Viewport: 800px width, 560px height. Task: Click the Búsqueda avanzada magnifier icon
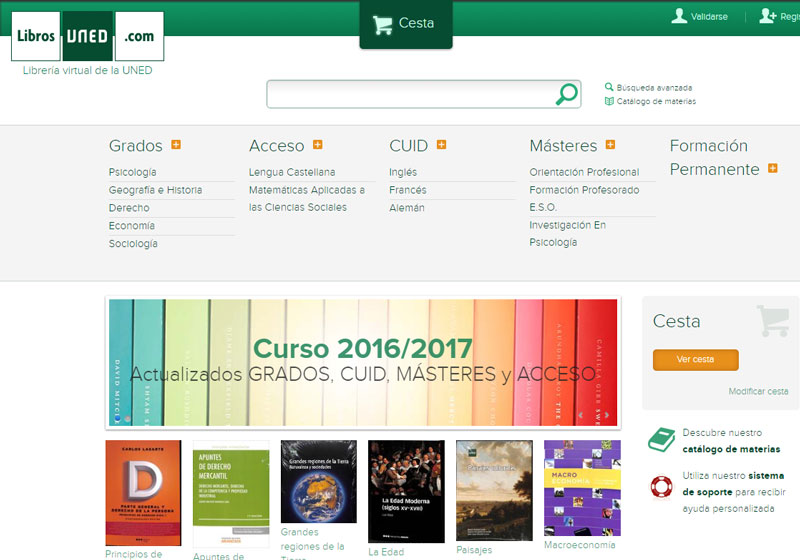609,87
